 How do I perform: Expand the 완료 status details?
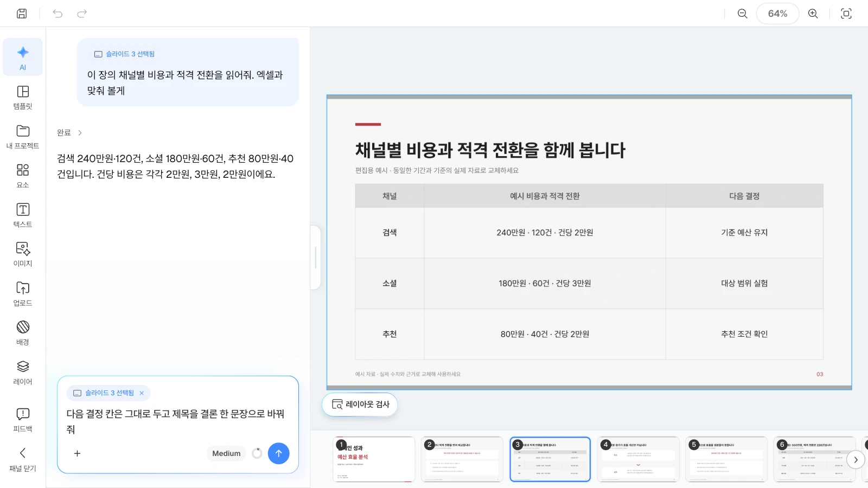click(69, 133)
